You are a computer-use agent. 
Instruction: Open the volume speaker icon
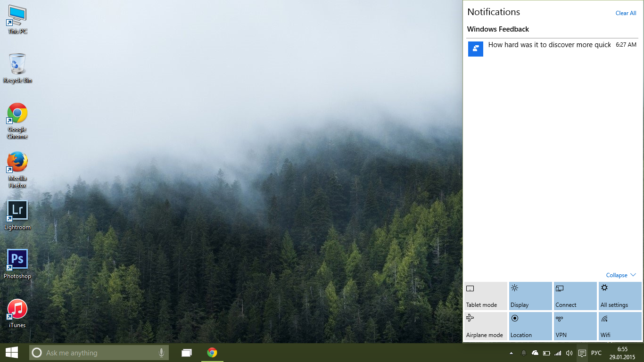(x=569, y=353)
